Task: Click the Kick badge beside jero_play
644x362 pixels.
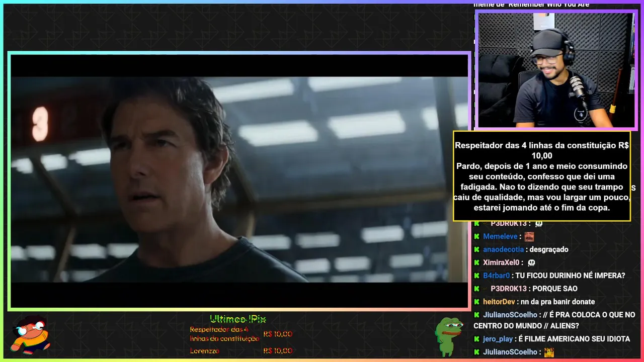Action: [476, 339]
